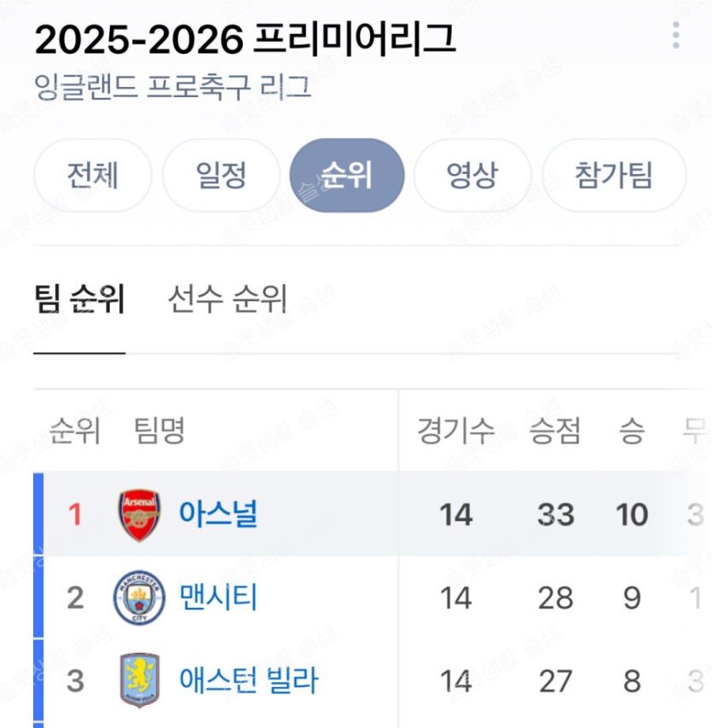712x728 pixels.
Task: Click the 순위 rank column header
Action: (x=75, y=431)
